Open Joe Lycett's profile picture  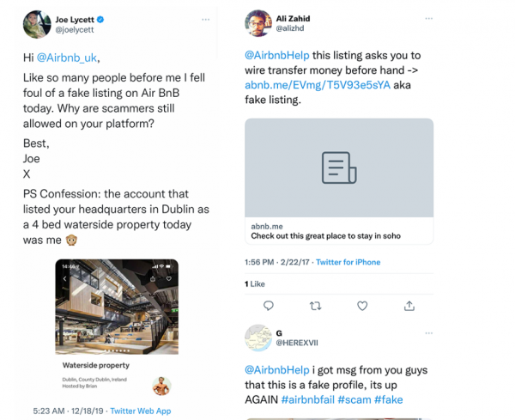coord(37,23)
